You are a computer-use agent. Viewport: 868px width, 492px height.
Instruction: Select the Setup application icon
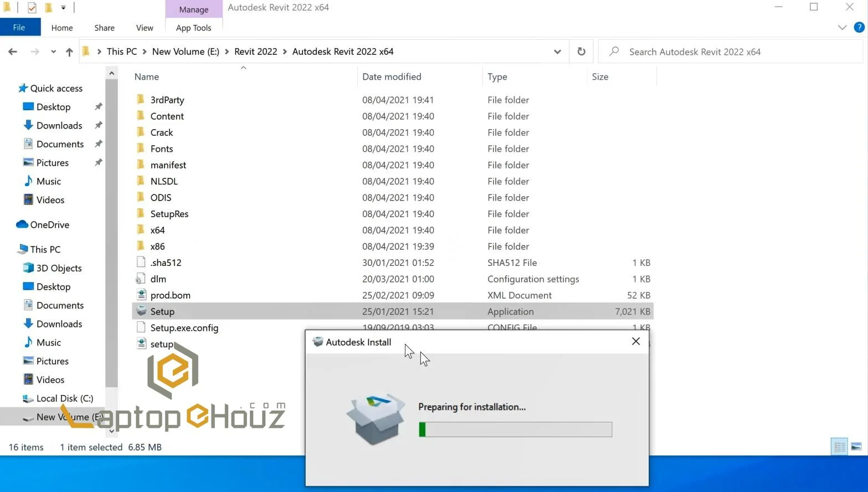tap(141, 311)
